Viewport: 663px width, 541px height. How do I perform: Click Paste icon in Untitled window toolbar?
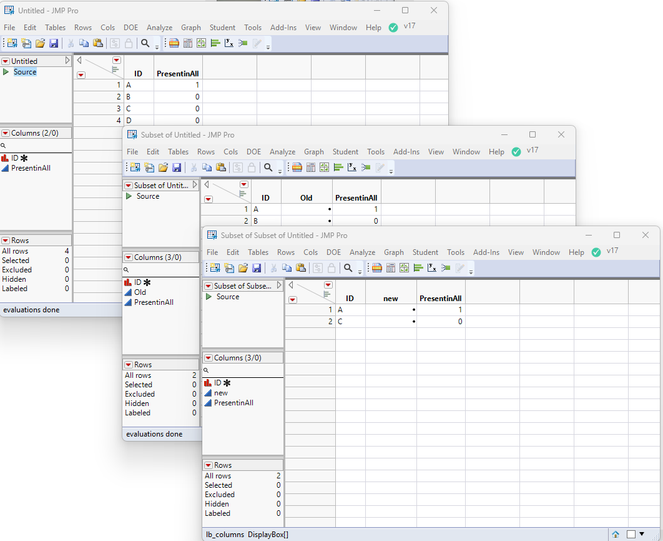[x=98, y=43]
